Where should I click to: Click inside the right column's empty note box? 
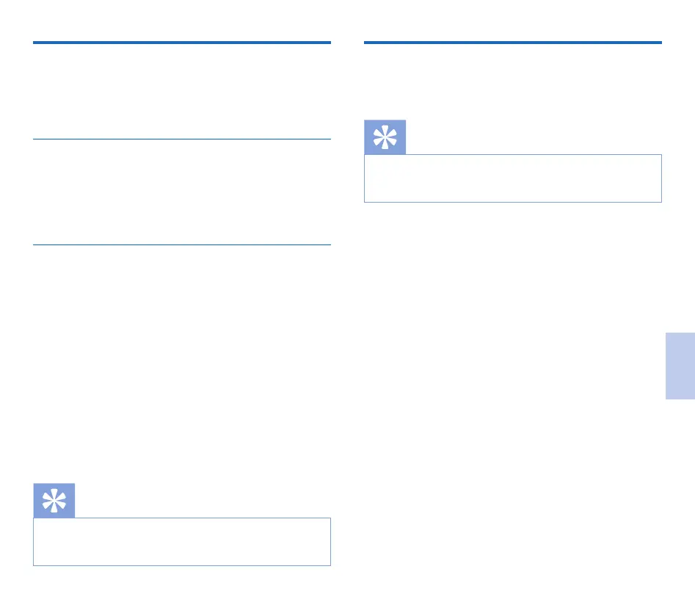click(x=512, y=178)
